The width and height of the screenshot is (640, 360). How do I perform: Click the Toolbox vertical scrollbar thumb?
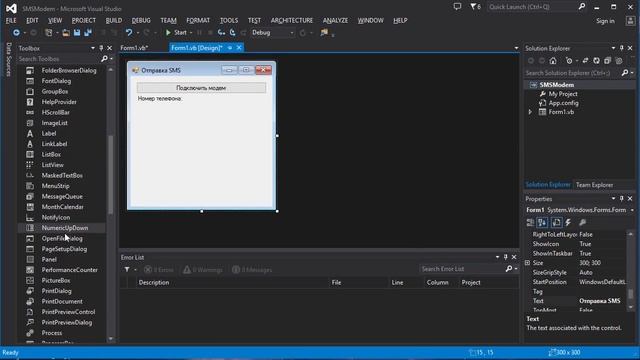110,174
